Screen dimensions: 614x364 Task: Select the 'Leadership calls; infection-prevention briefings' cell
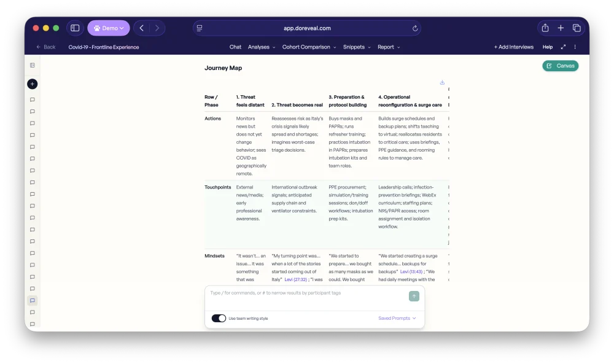(x=407, y=207)
